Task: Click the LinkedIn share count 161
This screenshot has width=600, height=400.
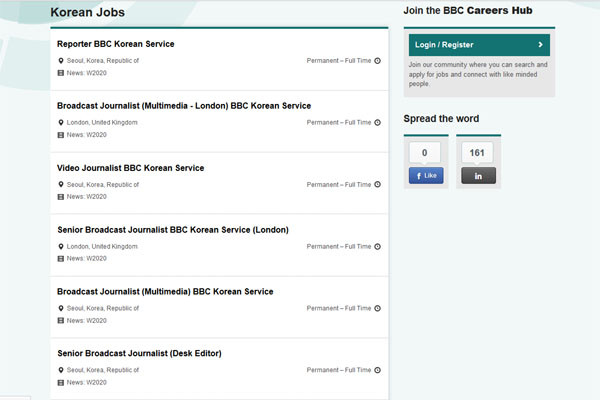Action: (x=477, y=152)
